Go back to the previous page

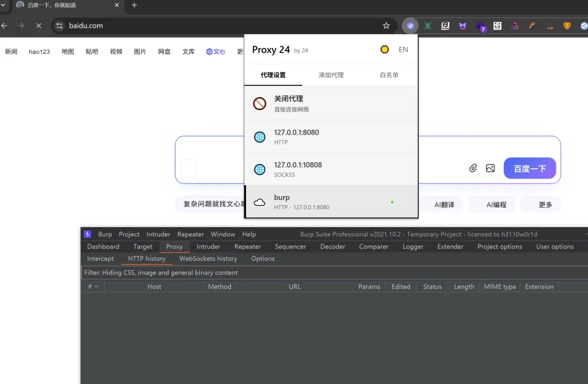(x=4, y=26)
